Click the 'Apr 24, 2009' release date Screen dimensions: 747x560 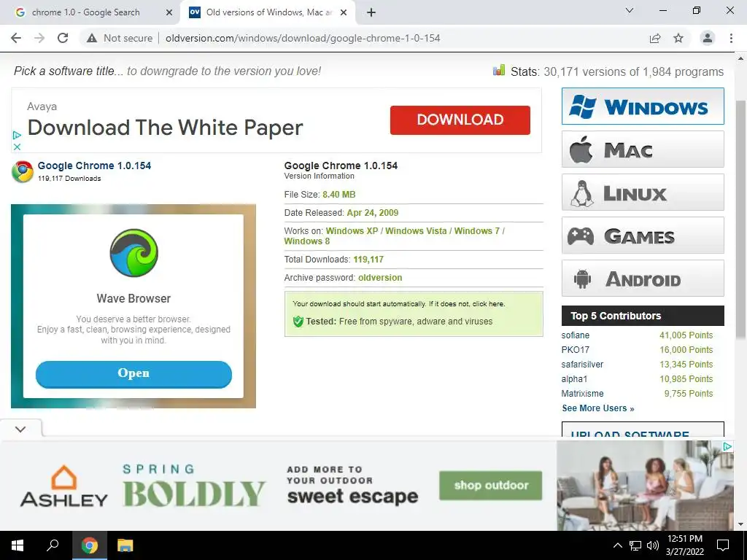pos(373,213)
